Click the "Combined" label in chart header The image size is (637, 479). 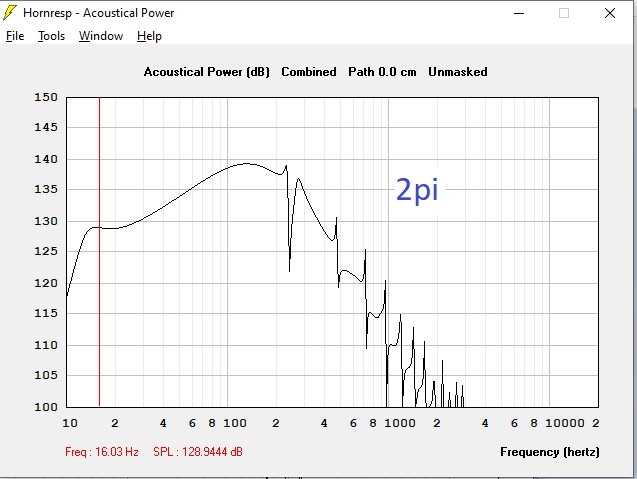(309, 72)
